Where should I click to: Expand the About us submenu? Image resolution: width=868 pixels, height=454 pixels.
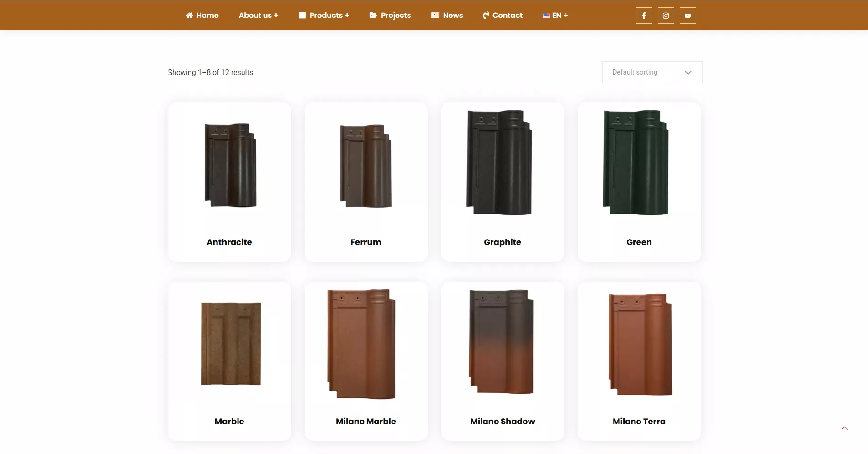click(x=258, y=15)
